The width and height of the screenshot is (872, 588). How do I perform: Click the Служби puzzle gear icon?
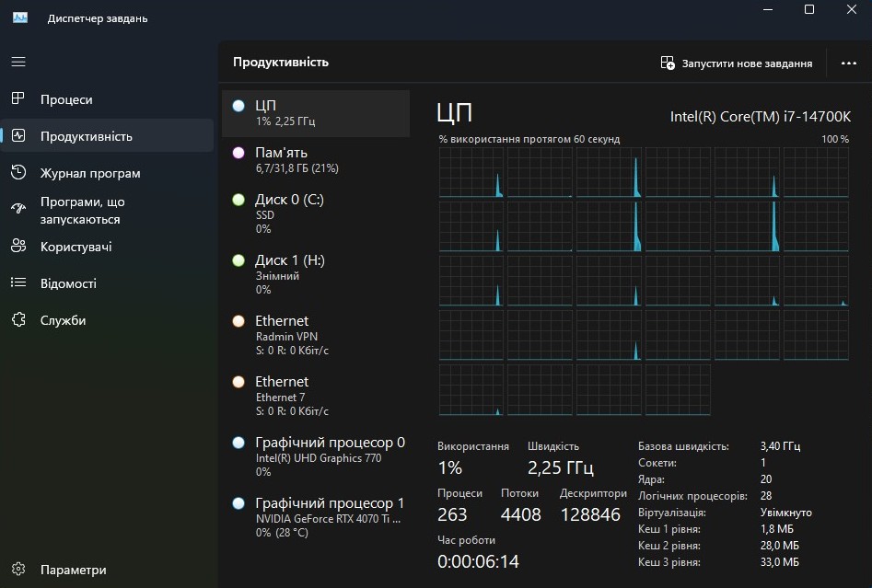pos(18,319)
